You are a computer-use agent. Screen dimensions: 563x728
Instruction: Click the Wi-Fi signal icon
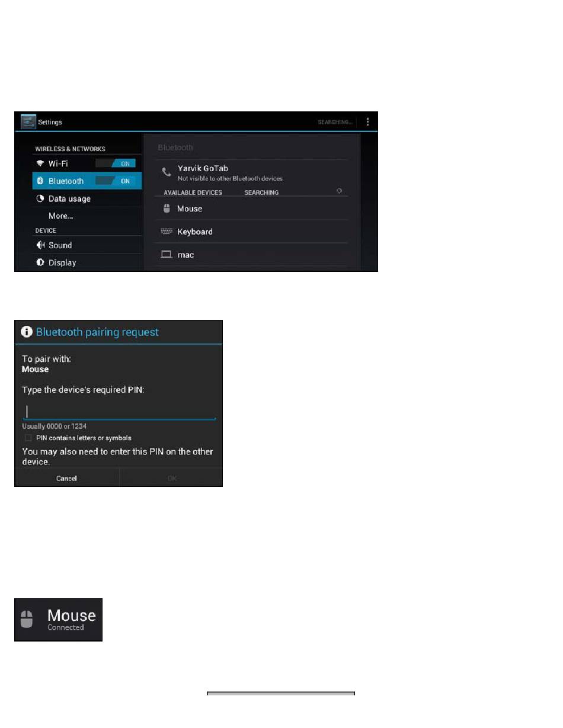click(40, 163)
